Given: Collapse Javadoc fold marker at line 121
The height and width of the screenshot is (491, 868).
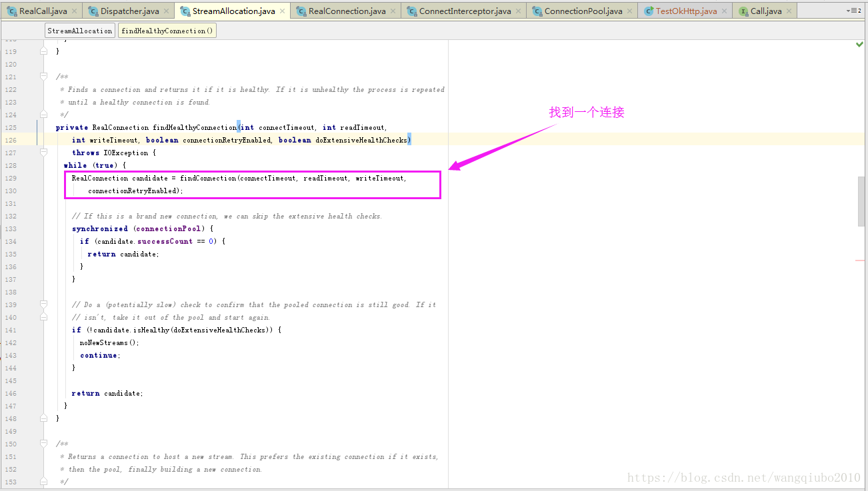Looking at the screenshot, I should (44, 77).
